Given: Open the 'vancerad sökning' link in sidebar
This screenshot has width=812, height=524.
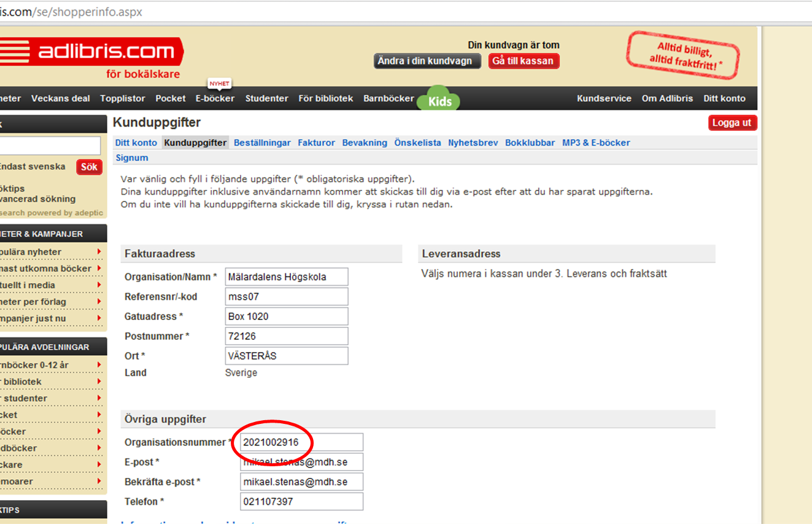Looking at the screenshot, I should tap(38, 199).
